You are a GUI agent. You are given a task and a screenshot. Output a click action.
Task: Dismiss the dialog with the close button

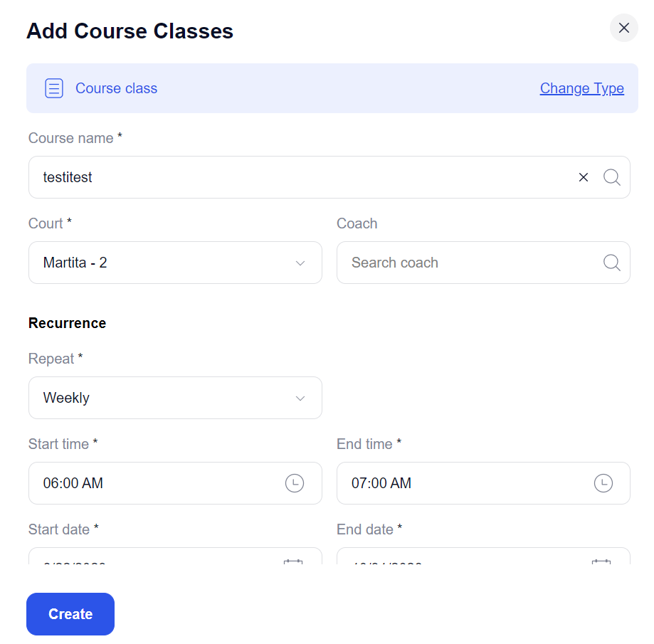tap(623, 28)
